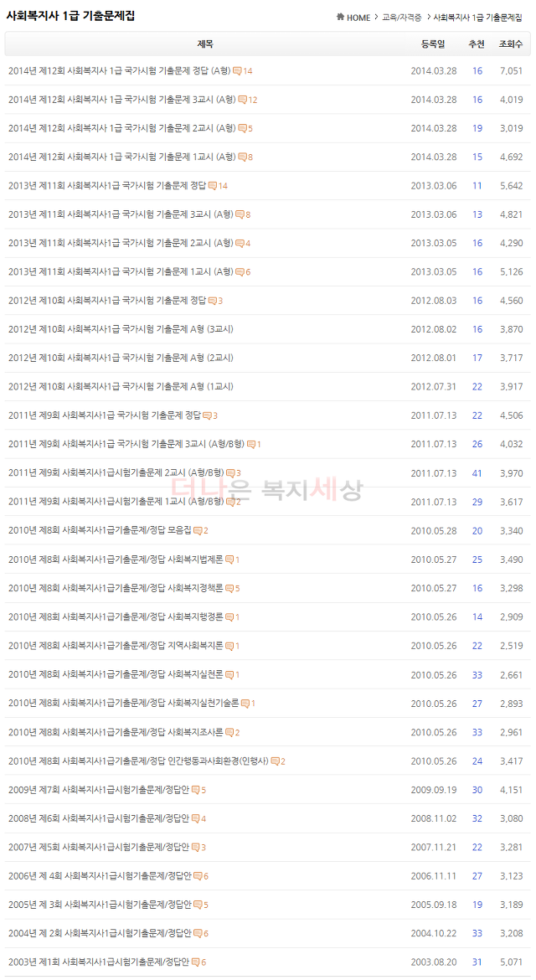Open 2008년 제6회 시험기출문제/정답안 post
The image size is (536, 980).
(x=99, y=818)
